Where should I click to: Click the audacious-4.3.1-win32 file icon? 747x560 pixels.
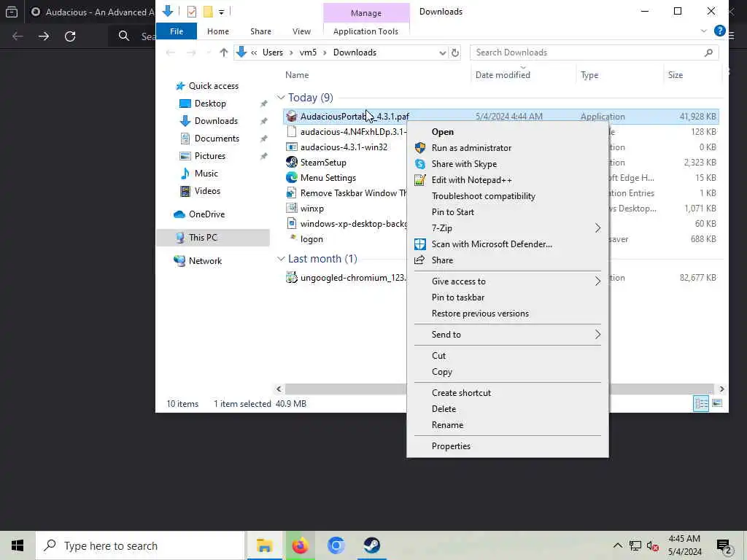point(292,147)
